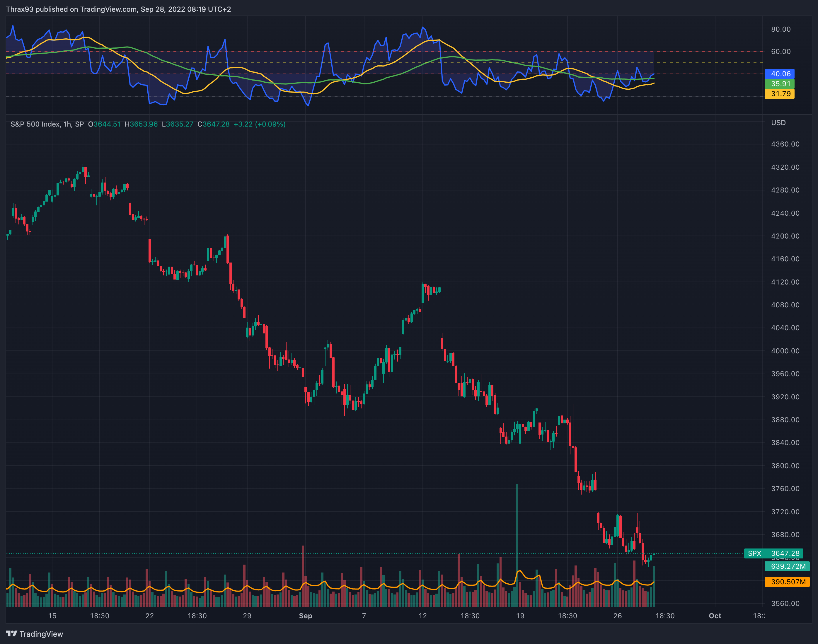
Task: Click the 3680.00 price axis label
Action: point(785,535)
